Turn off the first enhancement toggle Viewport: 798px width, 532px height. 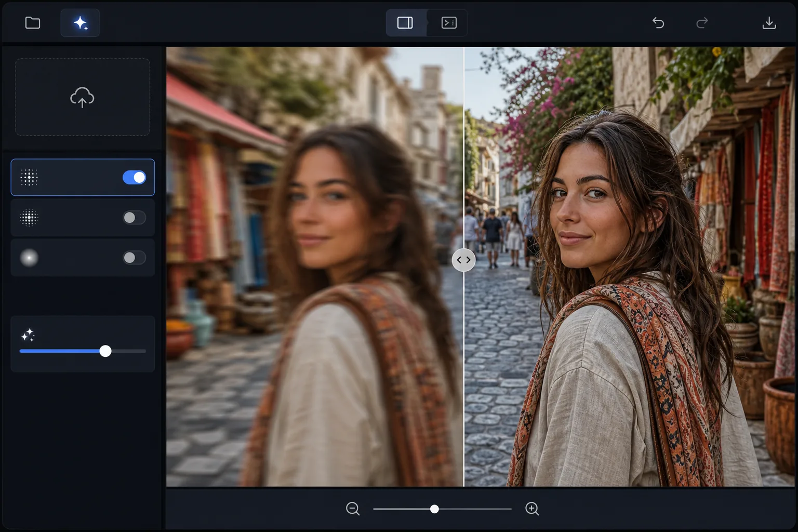[x=134, y=178]
